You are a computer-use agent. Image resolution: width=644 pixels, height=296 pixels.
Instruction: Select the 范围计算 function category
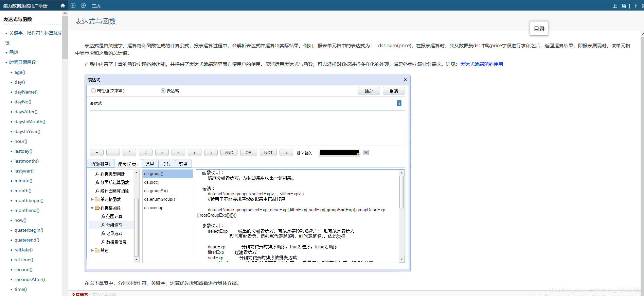point(114,216)
